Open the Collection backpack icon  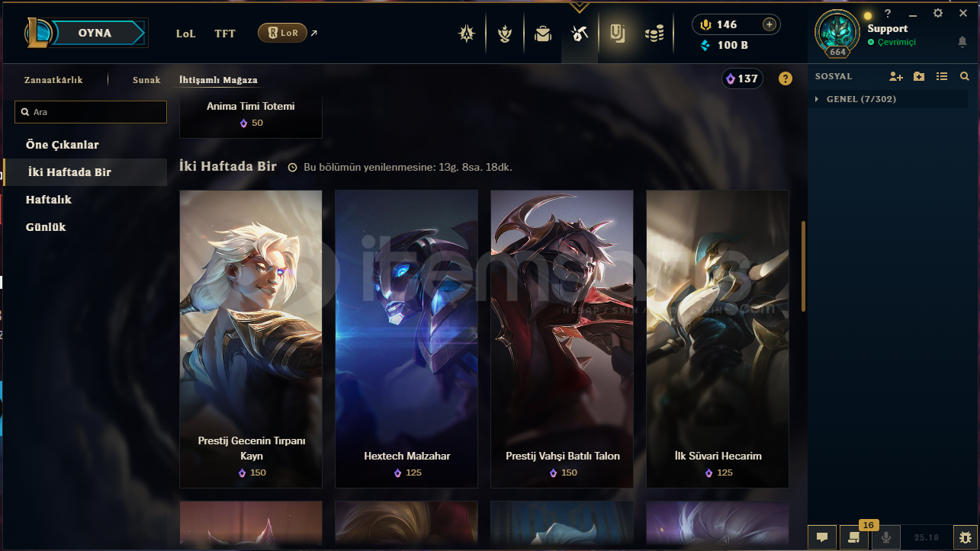[x=543, y=34]
